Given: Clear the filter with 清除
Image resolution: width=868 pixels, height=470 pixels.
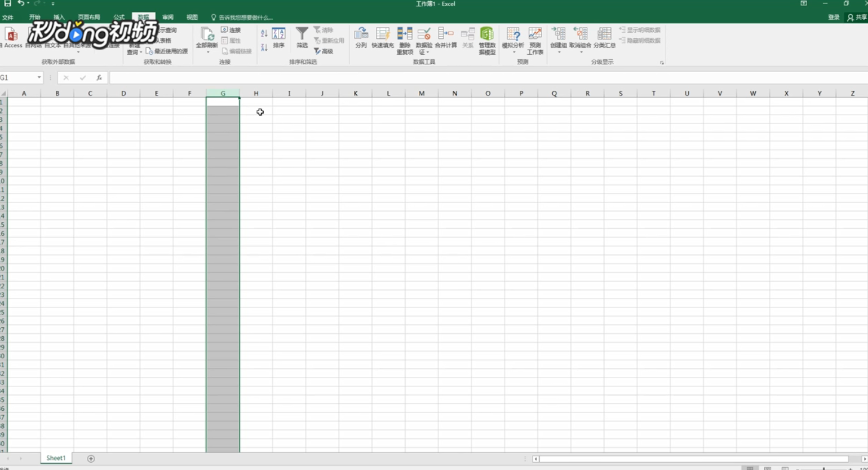Looking at the screenshot, I should tap(324, 30).
